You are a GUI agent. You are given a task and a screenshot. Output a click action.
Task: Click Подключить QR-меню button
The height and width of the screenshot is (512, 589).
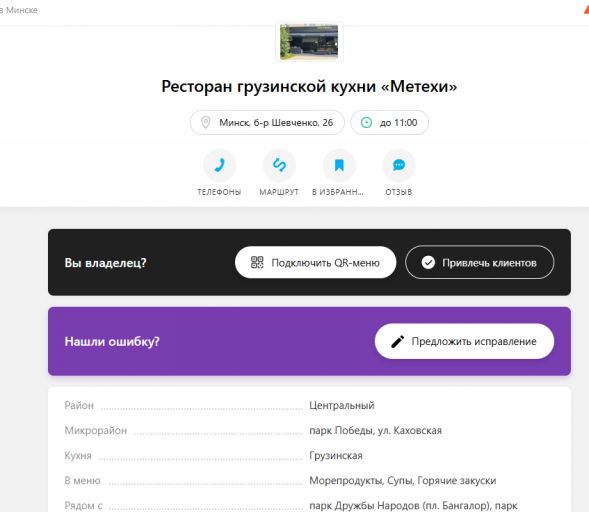click(316, 262)
